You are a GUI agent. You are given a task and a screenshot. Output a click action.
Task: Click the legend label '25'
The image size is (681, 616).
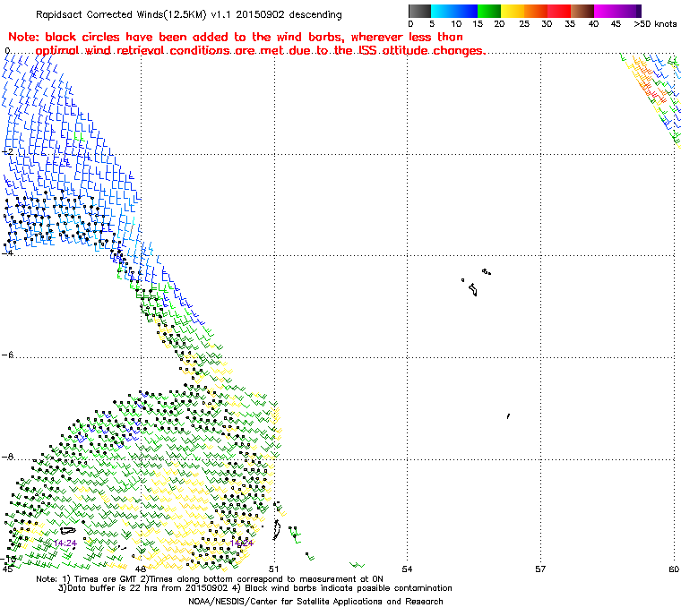(x=524, y=24)
